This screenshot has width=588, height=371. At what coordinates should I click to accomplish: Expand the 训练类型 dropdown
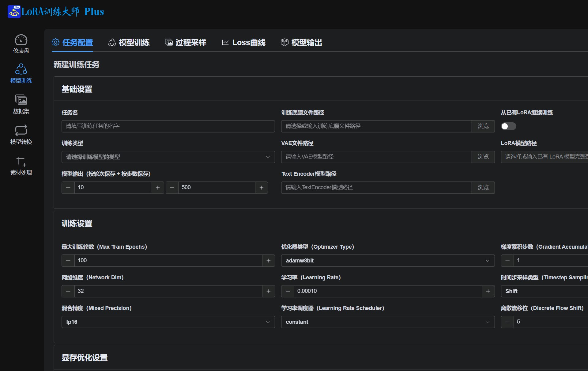(168, 157)
